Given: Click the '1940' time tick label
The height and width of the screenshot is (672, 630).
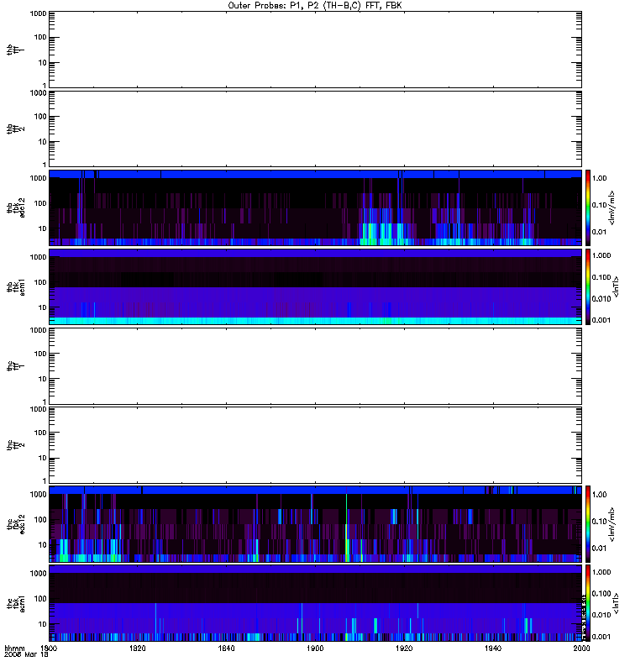Looking at the screenshot, I should tap(493, 648).
